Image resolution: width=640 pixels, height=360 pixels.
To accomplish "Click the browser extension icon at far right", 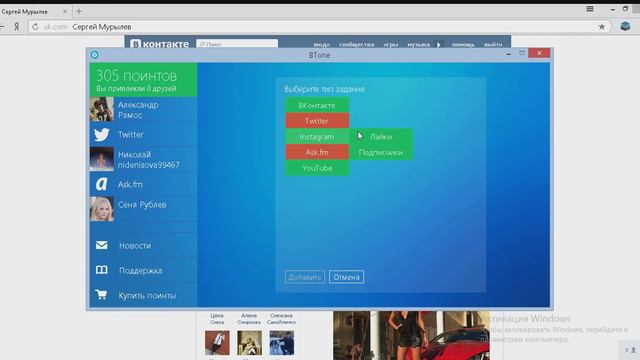I will (x=625, y=26).
